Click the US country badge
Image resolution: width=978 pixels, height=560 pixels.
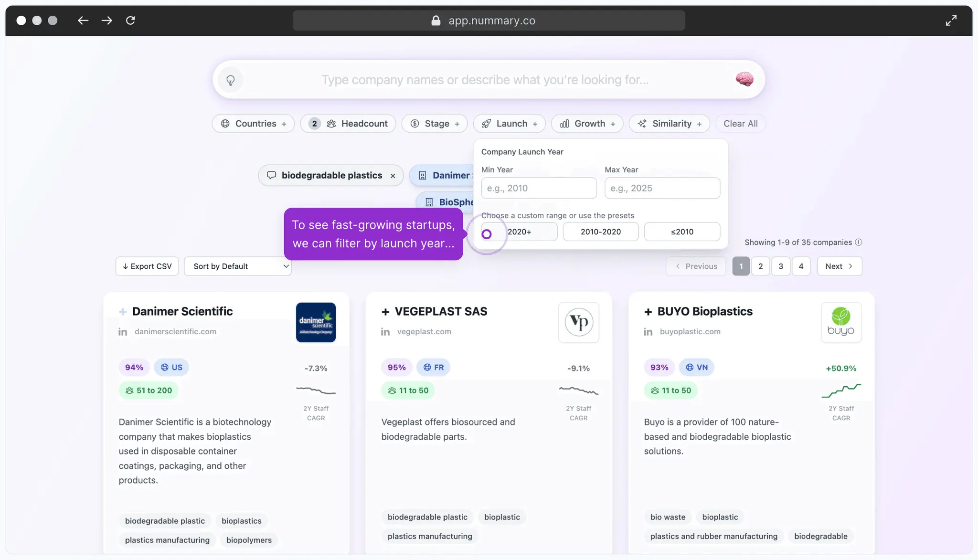click(x=171, y=367)
